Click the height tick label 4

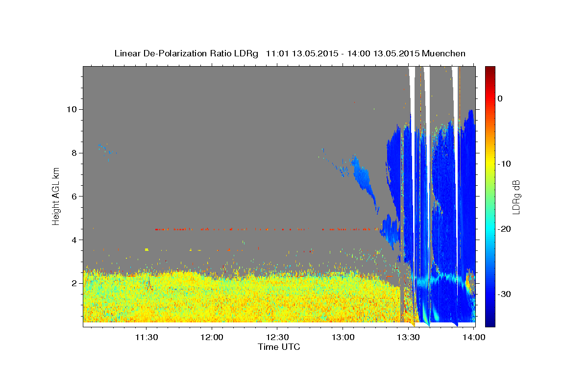tap(75, 240)
